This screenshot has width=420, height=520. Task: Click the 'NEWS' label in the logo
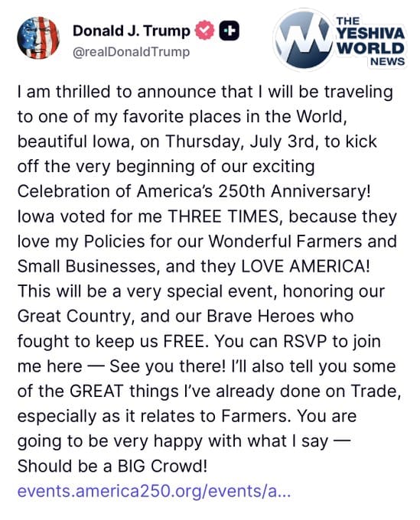pyautogui.click(x=388, y=61)
